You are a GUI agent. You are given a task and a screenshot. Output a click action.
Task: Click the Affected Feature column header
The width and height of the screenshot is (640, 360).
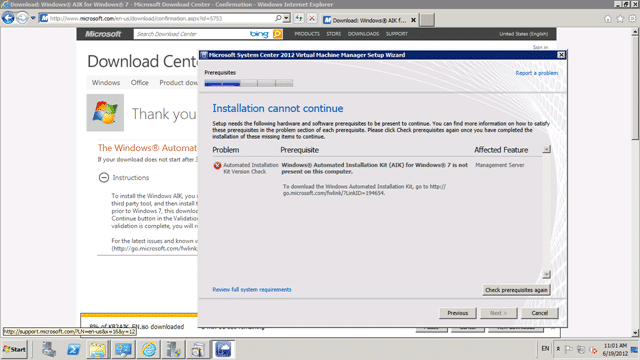point(501,150)
